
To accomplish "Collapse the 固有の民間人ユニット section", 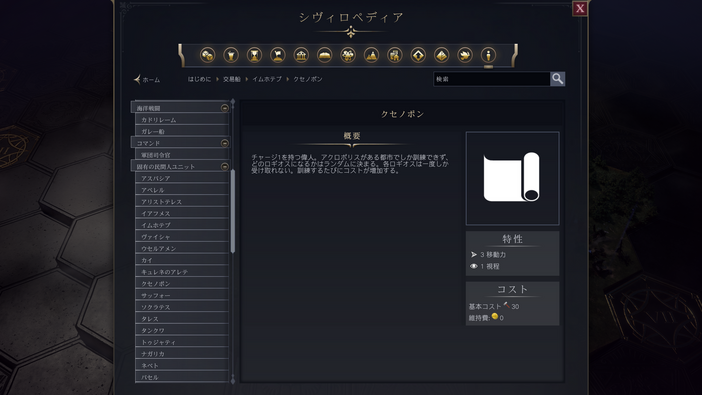I will pyautogui.click(x=225, y=167).
